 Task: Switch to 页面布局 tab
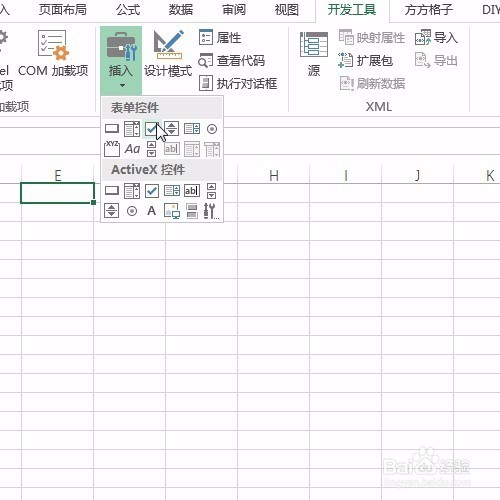(63, 9)
